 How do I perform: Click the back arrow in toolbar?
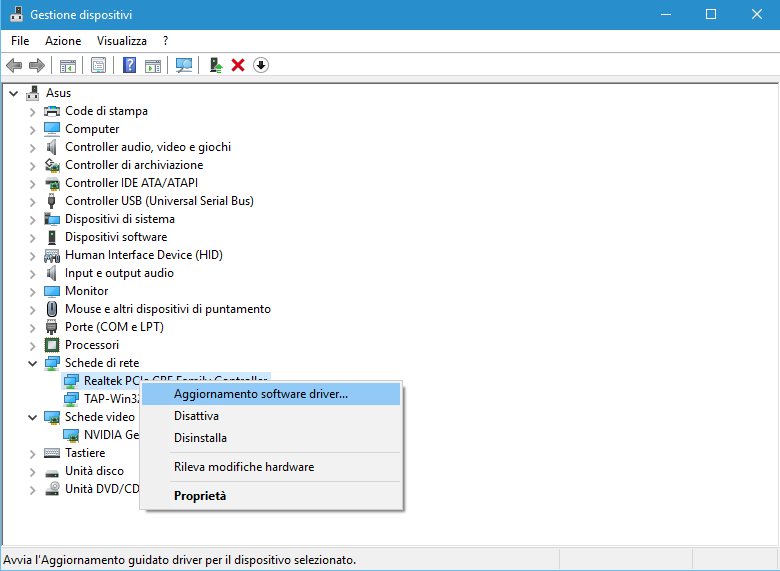coord(14,65)
